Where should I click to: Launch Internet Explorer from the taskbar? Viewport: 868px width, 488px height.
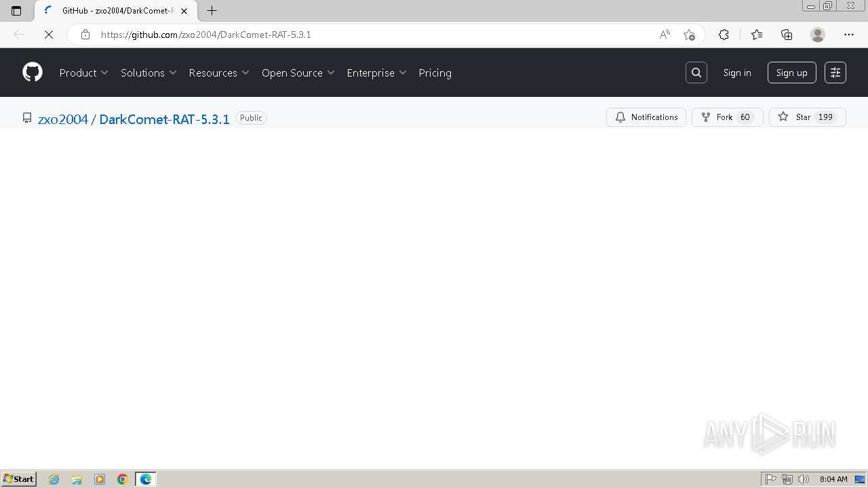coord(54,479)
